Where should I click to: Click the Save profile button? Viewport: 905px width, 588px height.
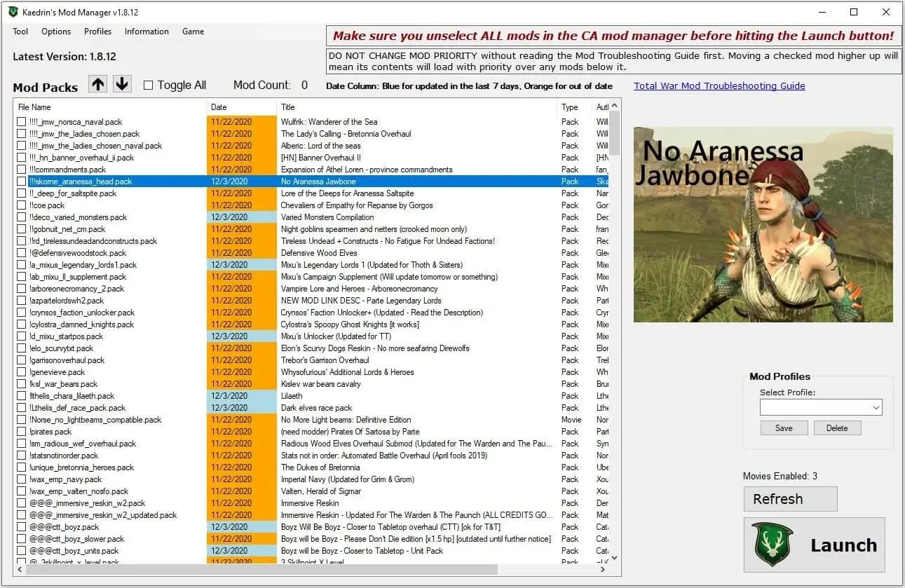(x=783, y=428)
